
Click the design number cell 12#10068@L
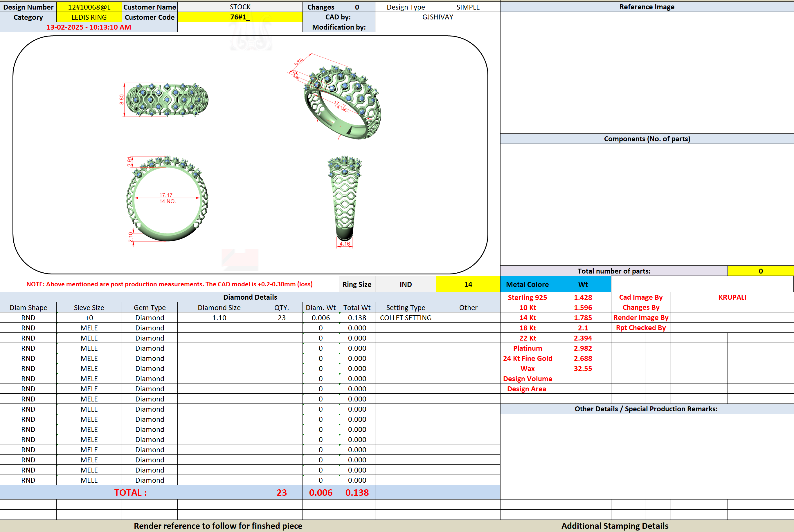click(89, 7)
